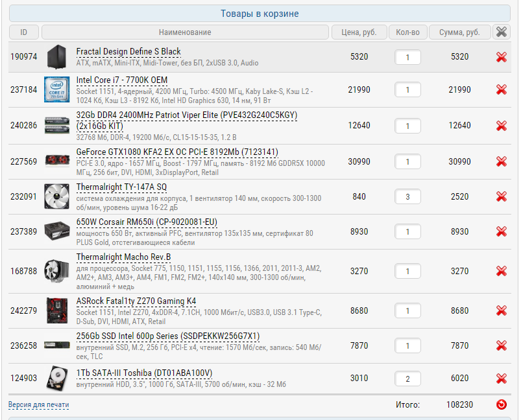Remove Thermalright Macho Rev.B cooler
The width and height of the screenshot is (521, 420).
(501, 272)
